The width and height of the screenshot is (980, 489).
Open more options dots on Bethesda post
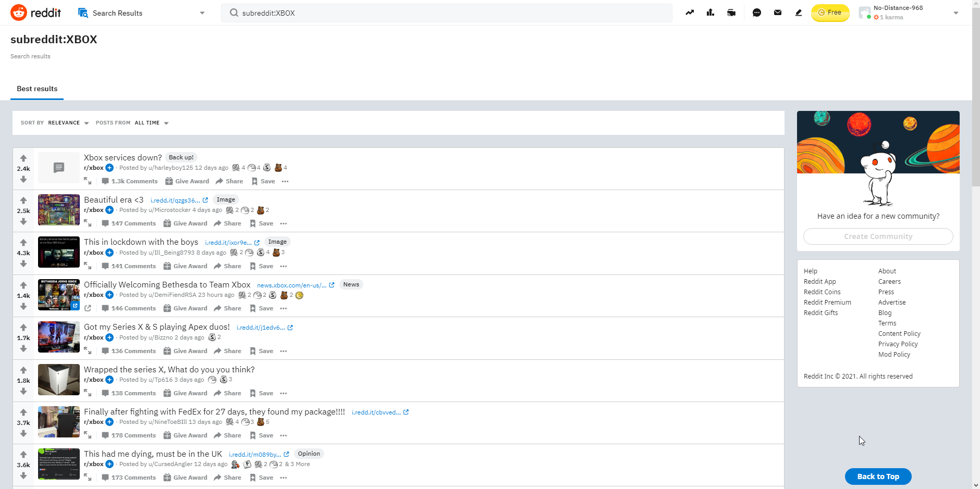(x=284, y=308)
